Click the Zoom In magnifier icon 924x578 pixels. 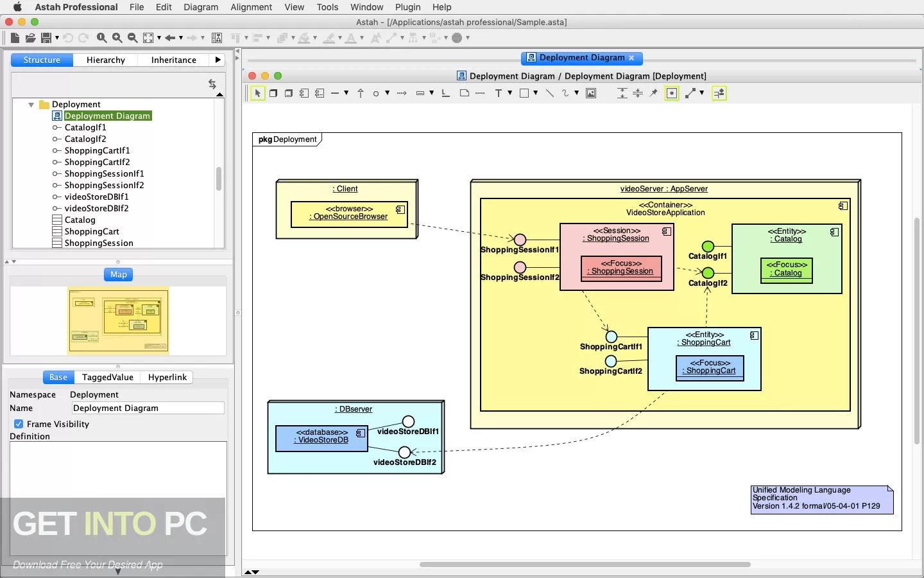[117, 38]
